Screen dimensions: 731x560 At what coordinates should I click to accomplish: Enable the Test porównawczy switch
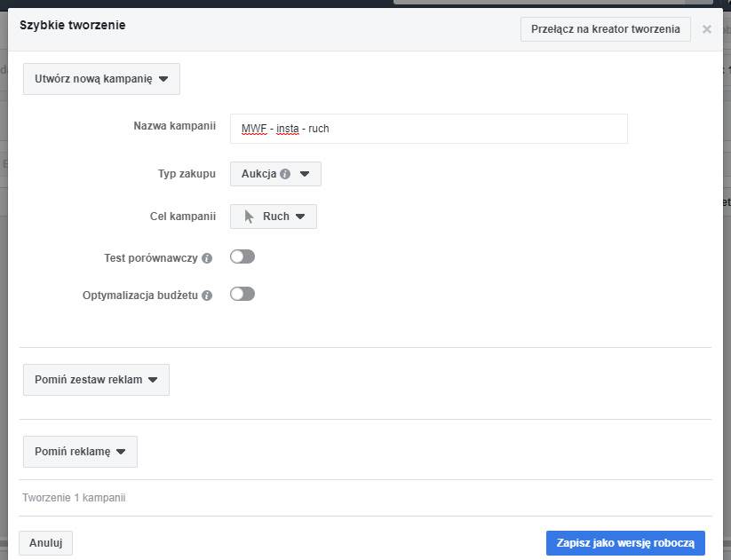[242, 256]
